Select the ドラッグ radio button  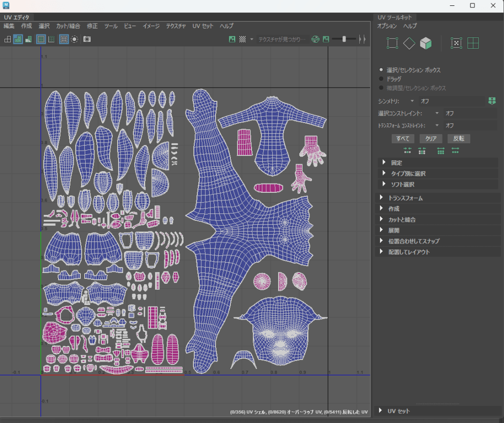381,79
